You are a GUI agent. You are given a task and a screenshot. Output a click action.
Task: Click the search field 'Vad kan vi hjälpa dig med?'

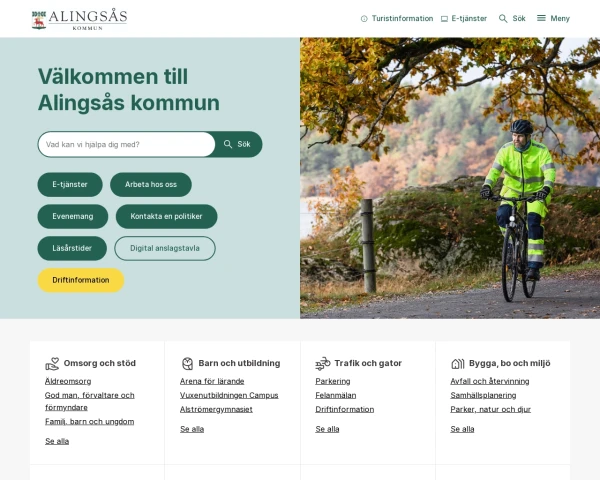point(127,144)
